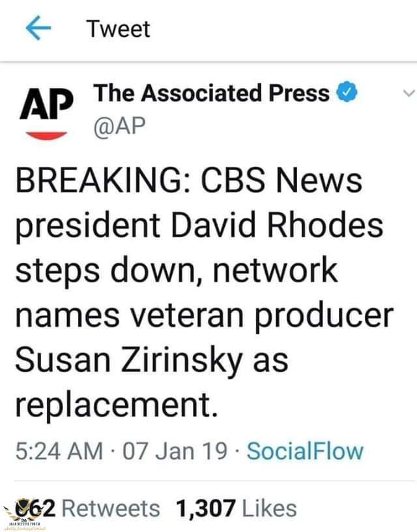Click the forum watermark logo
Image resolution: width=417 pixels, height=532 pixels.
[29, 511]
